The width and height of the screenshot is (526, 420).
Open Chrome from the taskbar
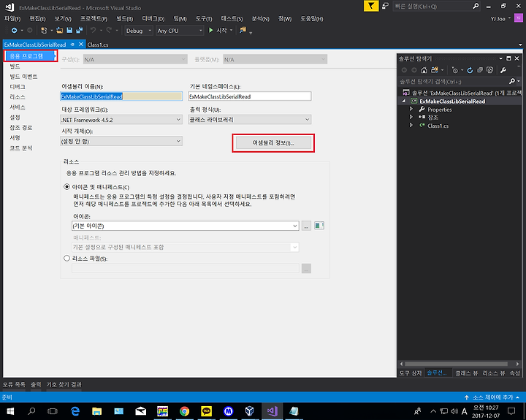point(184,411)
